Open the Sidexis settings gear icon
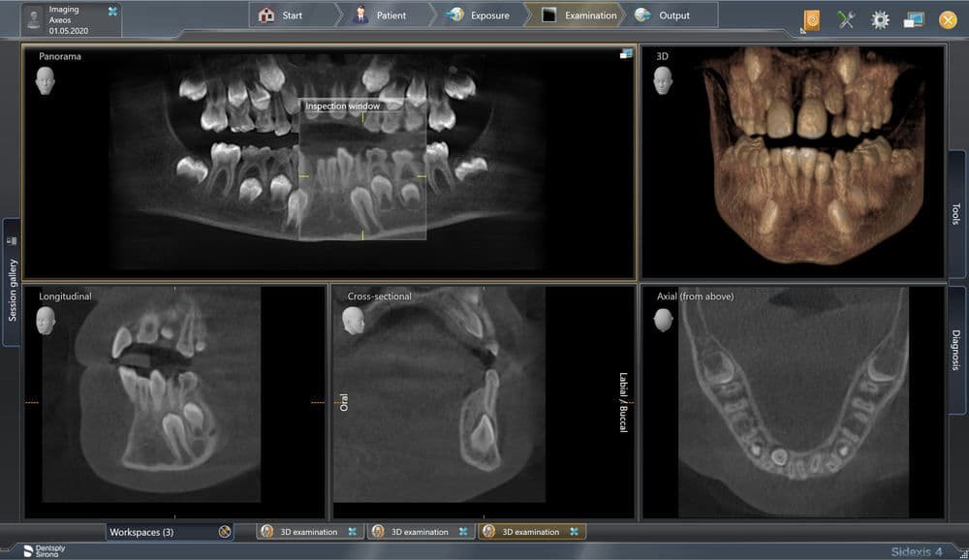969x560 pixels. pyautogui.click(x=878, y=18)
